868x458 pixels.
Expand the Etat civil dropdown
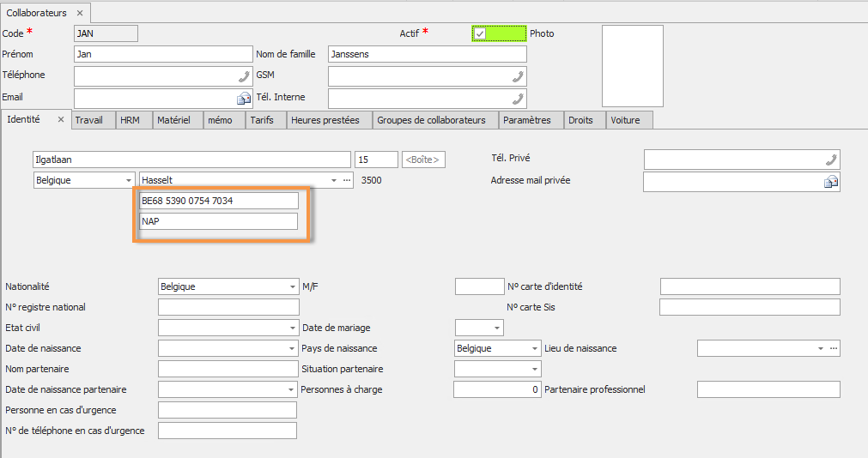pyautogui.click(x=292, y=328)
